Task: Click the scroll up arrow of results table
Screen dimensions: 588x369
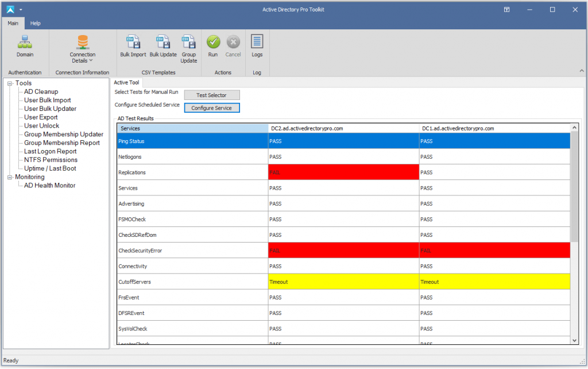Action: click(574, 128)
